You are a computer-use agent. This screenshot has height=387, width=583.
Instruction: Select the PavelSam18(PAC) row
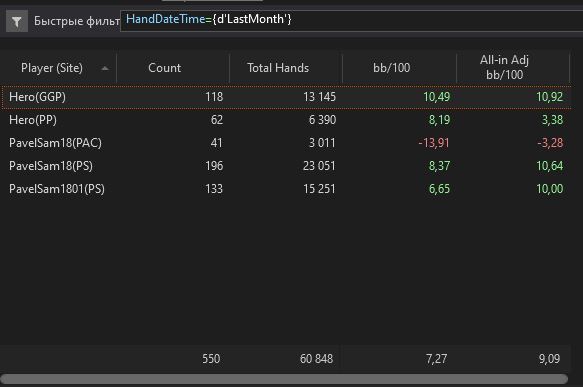click(286, 143)
